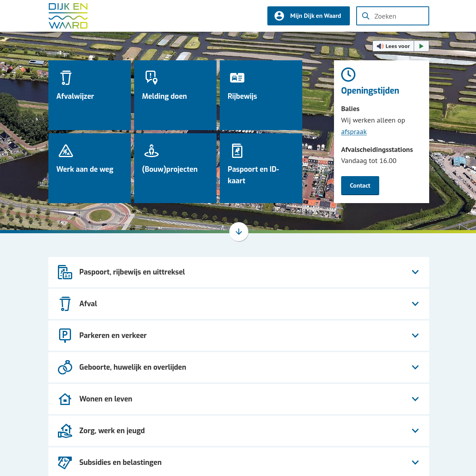The image size is (476, 476).
Task: Click the bin icon beside Afval row
Action: pyautogui.click(x=65, y=304)
